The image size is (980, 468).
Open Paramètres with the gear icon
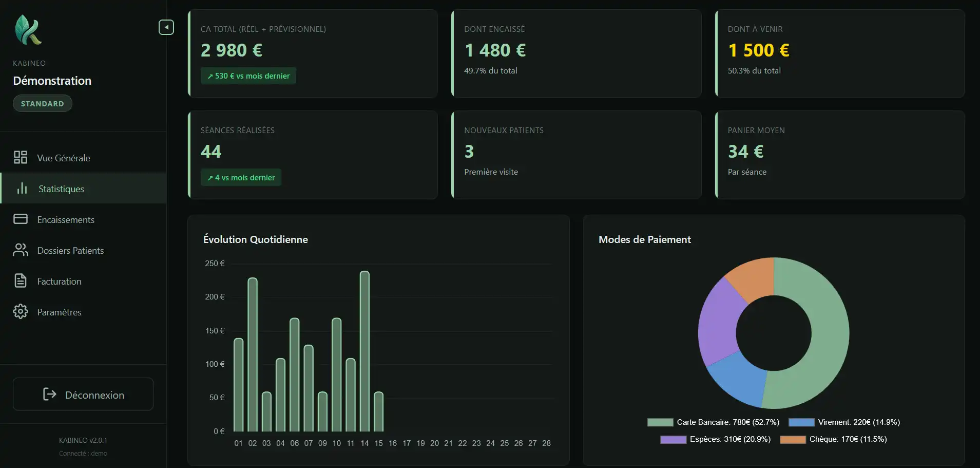21,312
